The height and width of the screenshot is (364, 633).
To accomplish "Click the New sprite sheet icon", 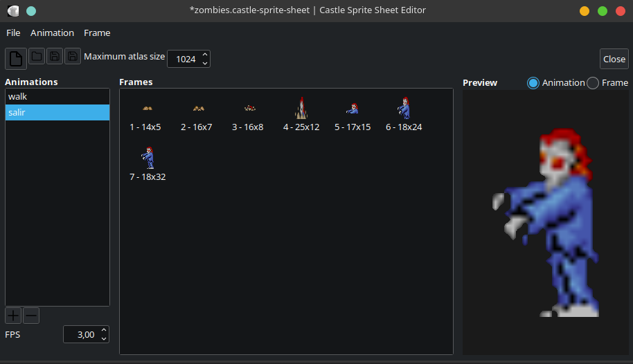I will coord(16,59).
